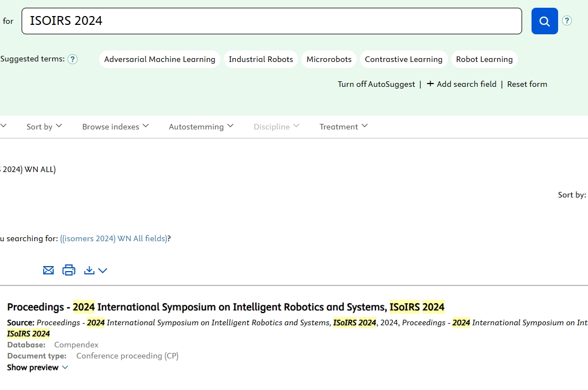588x390 pixels.
Task: Expand the Autostemming options
Action: [201, 127]
